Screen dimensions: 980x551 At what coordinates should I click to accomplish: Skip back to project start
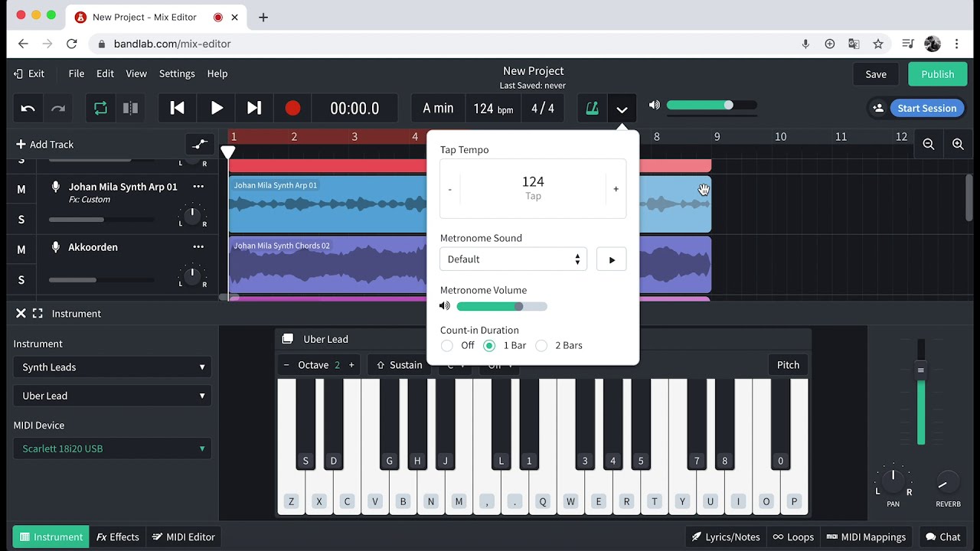[177, 108]
